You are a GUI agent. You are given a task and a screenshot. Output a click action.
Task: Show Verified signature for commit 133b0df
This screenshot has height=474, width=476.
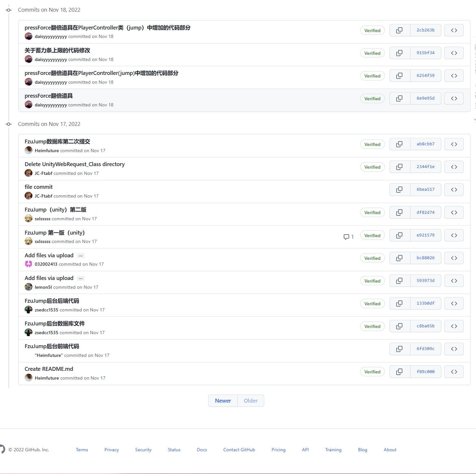click(x=373, y=304)
